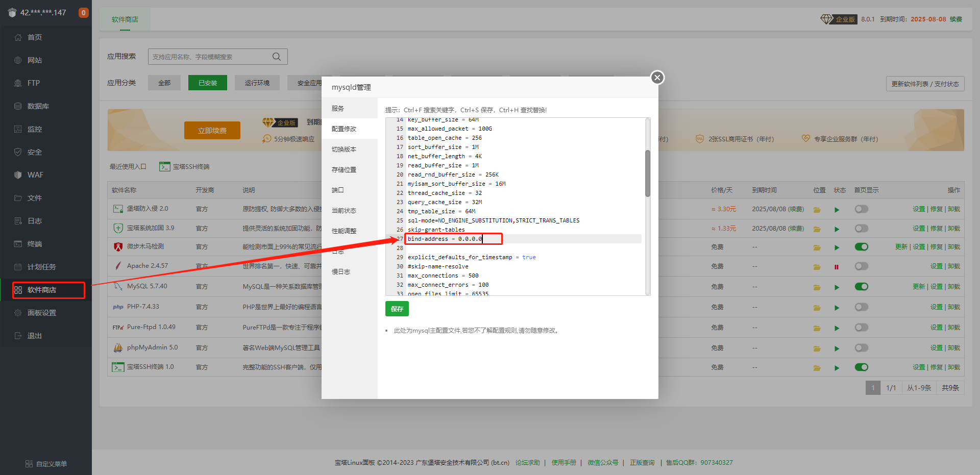Filter by 全部 category
980x475 pixels.
point(164,83)
